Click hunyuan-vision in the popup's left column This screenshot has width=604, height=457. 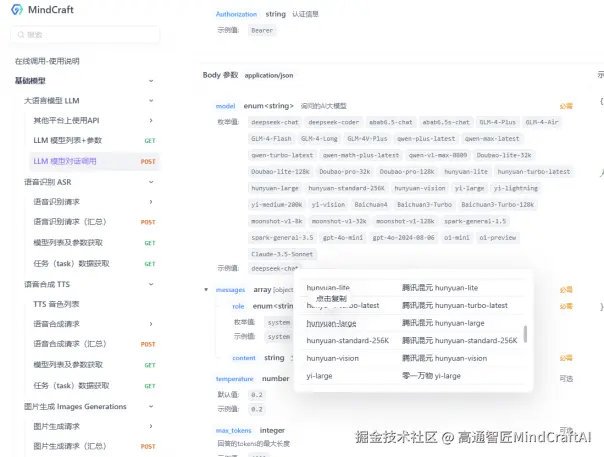point(332,358)
